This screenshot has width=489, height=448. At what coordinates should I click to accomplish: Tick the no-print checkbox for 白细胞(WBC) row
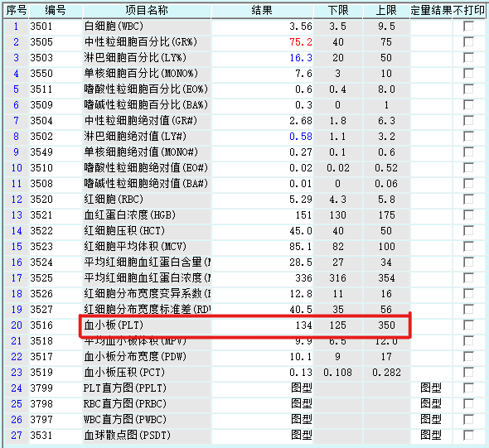pyautogui.click(x=468, y=26)
